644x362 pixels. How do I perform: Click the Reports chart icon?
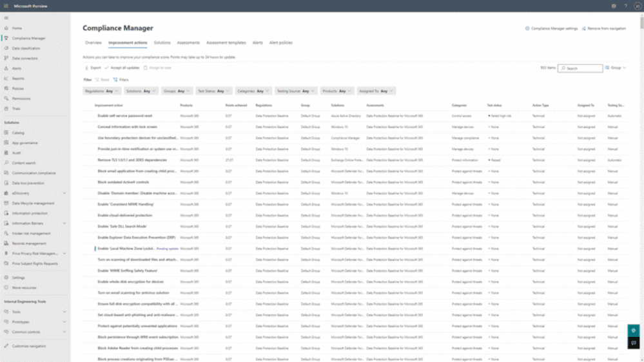[x=6, y=79]
